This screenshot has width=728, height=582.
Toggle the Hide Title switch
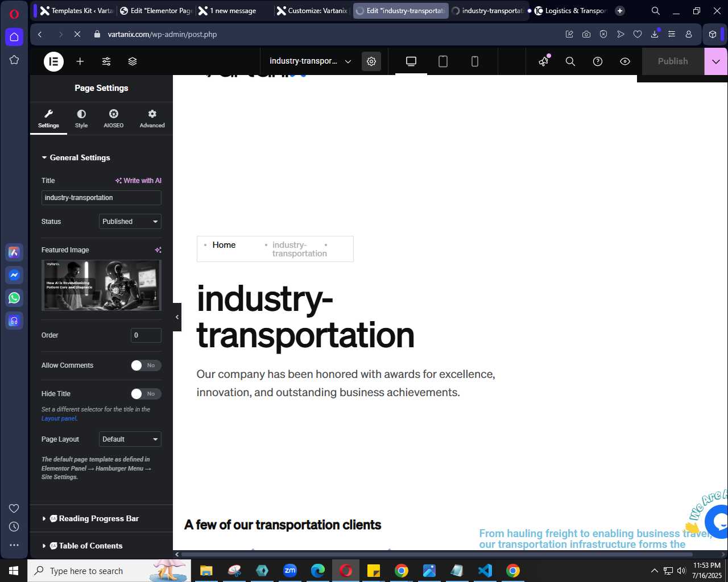pyautogui.click(x=146, y=394)
